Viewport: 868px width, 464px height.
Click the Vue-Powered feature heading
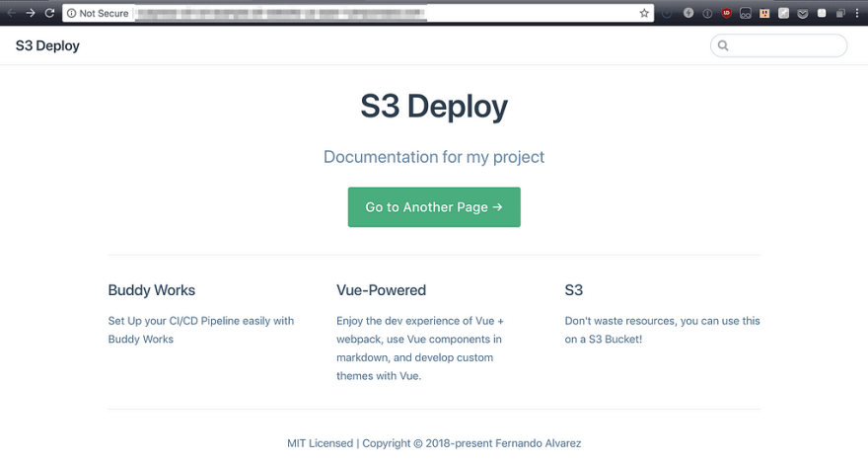point(382,290)
